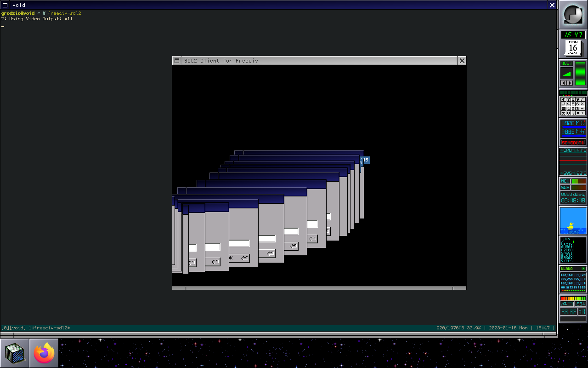The image size is (588, 368).
Task: Open the striped cube clip icon
Action: point(15,353)
